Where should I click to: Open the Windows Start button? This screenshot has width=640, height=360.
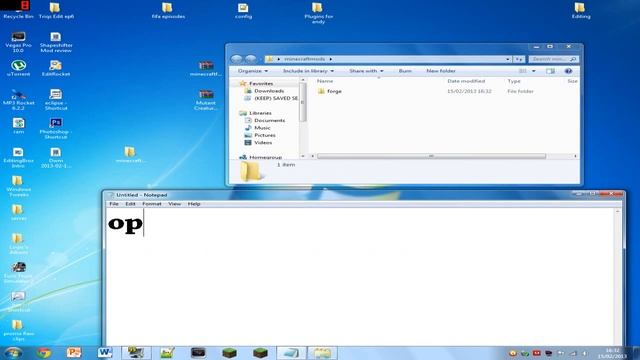tap(13, 353)
